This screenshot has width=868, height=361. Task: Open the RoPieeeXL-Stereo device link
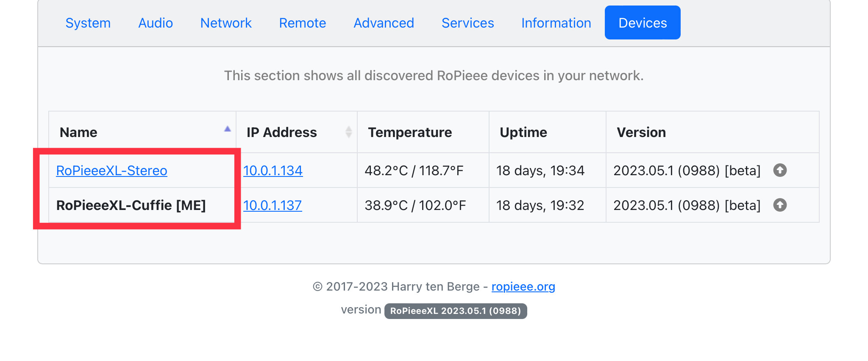(x=112, y=171)
